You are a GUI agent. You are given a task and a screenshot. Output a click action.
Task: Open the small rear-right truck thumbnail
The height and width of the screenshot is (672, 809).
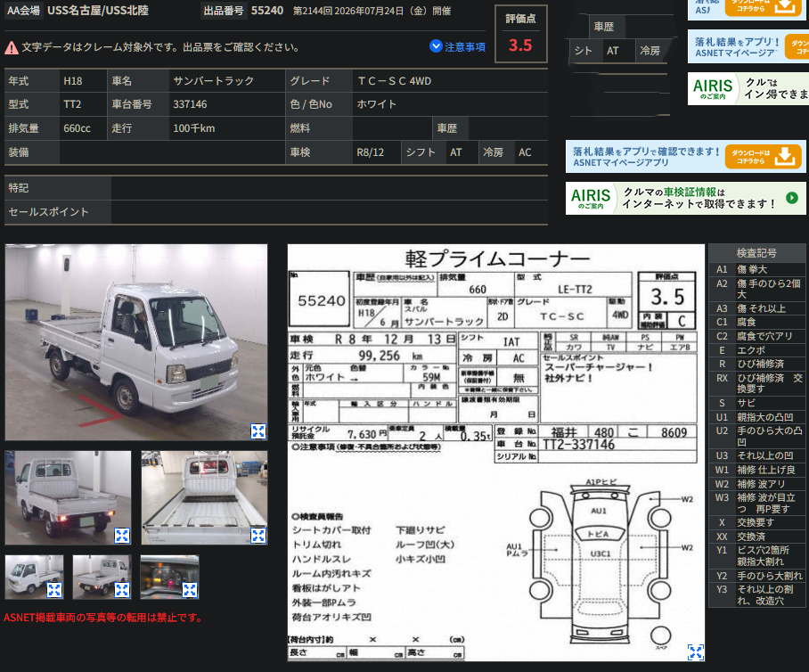(102, 577)
